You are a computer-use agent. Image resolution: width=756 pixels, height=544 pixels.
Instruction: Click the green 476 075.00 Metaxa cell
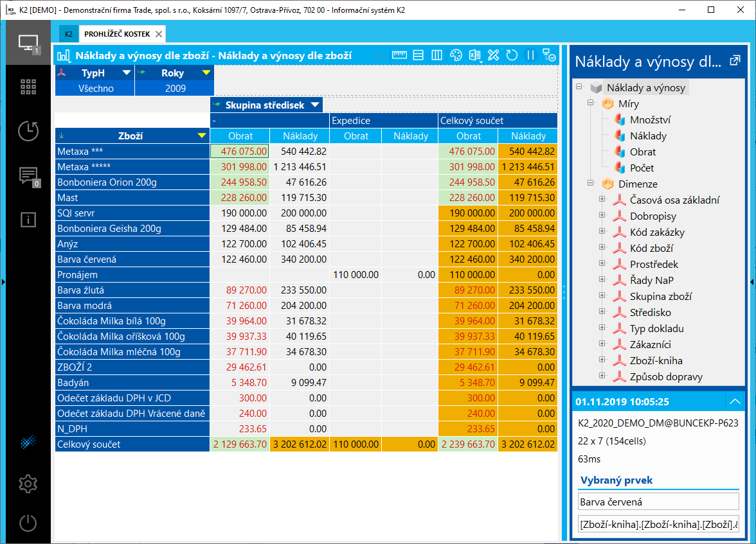pos(239,151)
